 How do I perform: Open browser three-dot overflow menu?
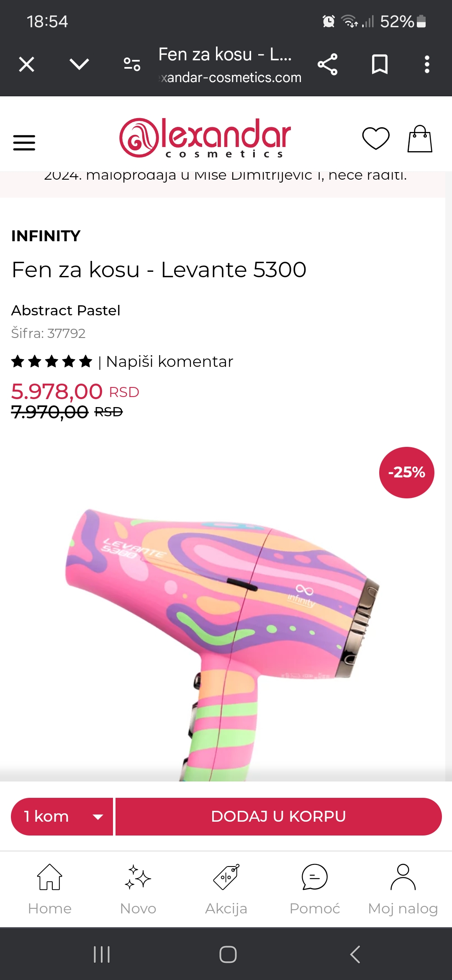tap(427, 64)
